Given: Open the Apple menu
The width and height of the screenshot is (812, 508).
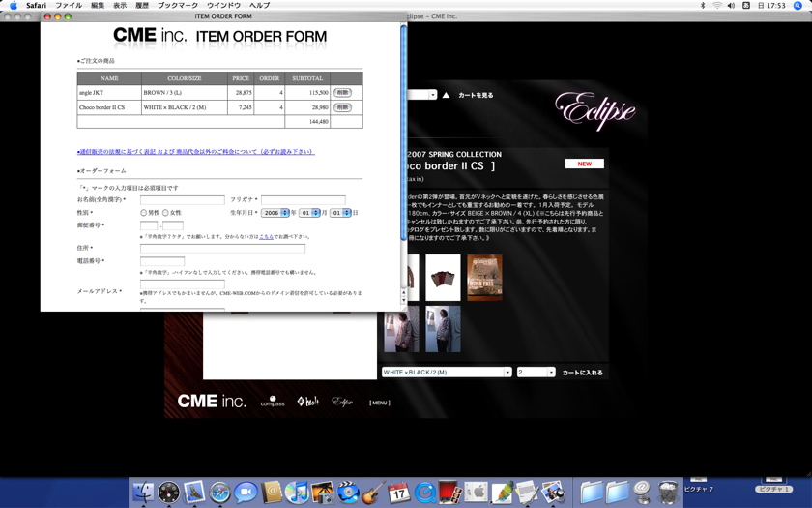Looking at the screenshot, I should pos(14,5).
